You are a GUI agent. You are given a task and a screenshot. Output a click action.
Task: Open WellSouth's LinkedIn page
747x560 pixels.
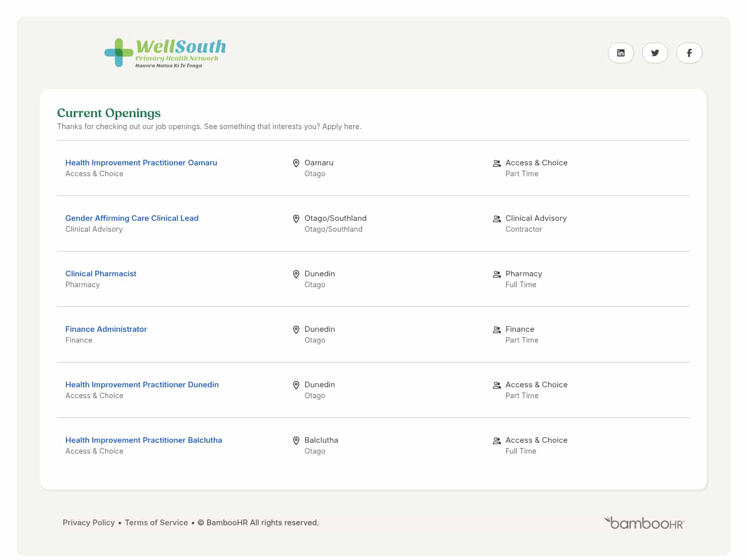tap(620, 52)
